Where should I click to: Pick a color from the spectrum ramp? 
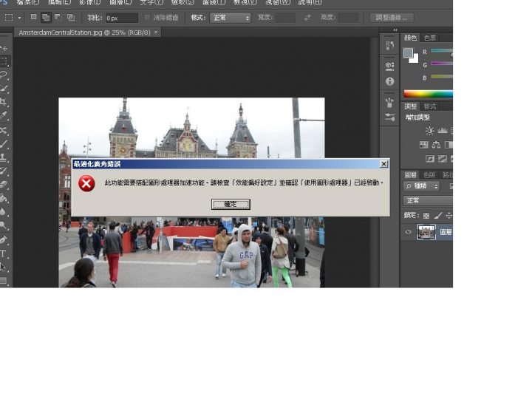428,94
